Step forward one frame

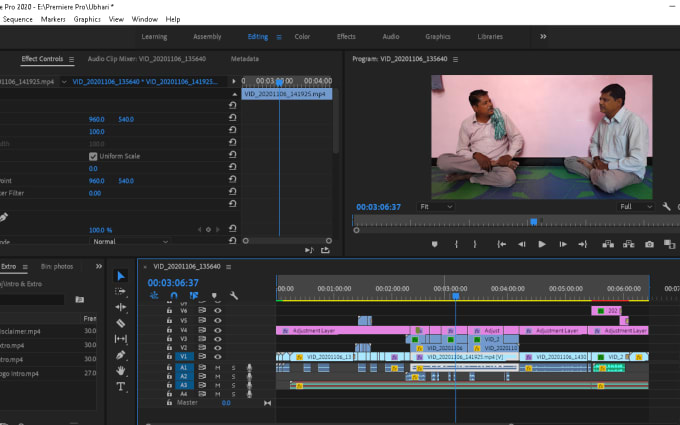click(x=562, y=245)
